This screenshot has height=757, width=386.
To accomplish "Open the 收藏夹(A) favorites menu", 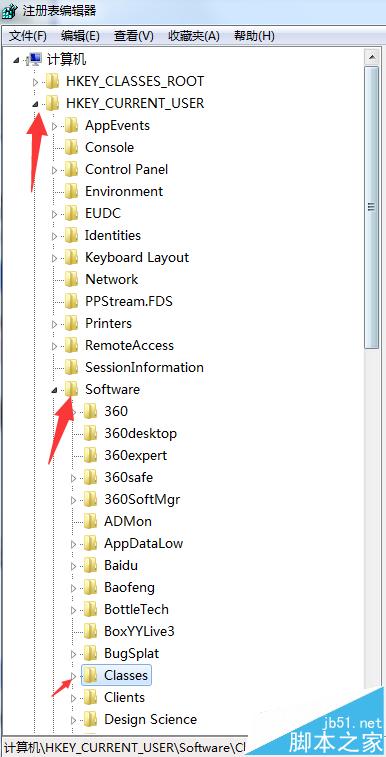I will 193,36.
